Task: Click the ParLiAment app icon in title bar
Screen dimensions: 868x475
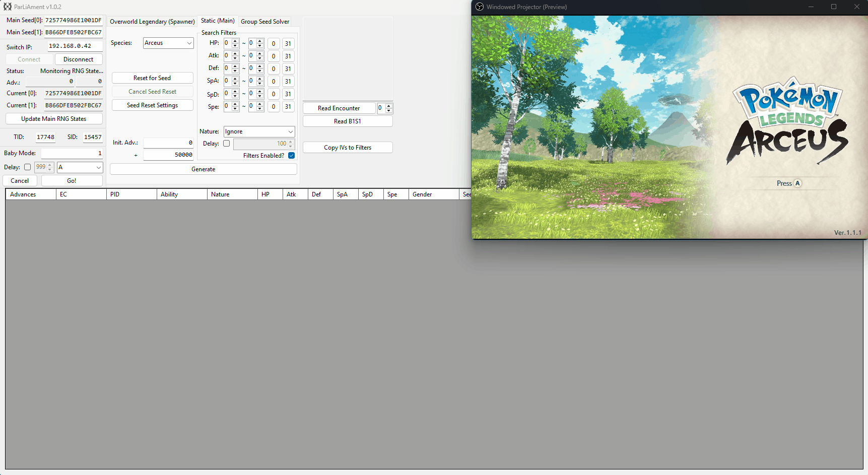Action: point(7,7)
